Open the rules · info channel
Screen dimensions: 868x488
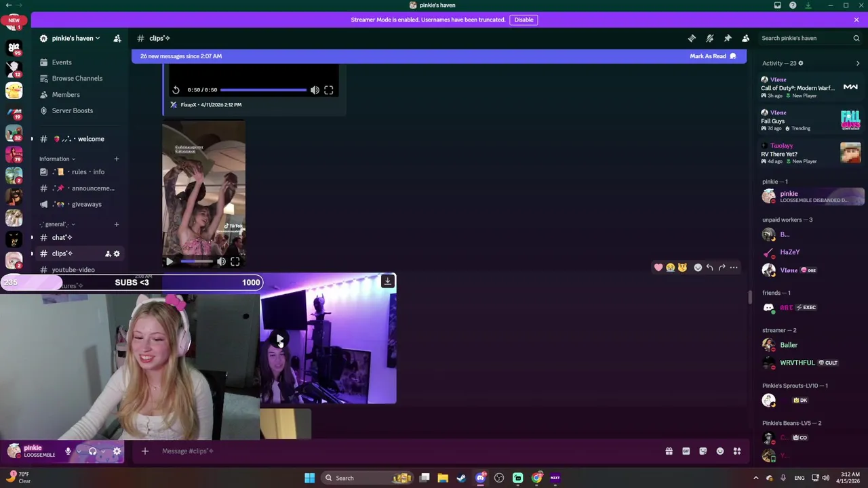tap(80, 172)
